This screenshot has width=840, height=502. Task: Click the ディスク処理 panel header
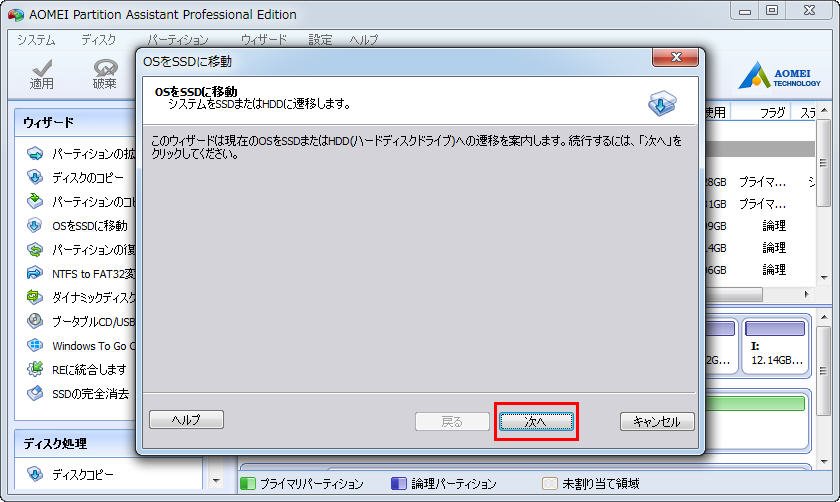[76, 444]
